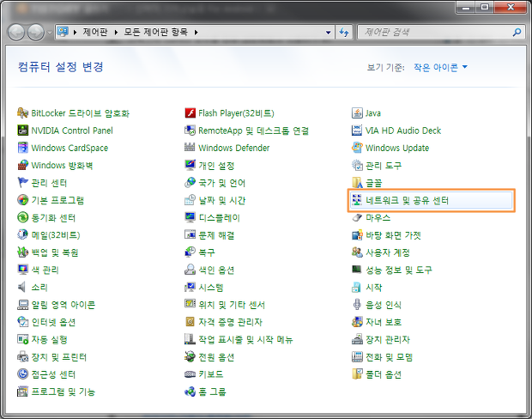Open the Flash Player(32비트) icon

tap(190, 113)
